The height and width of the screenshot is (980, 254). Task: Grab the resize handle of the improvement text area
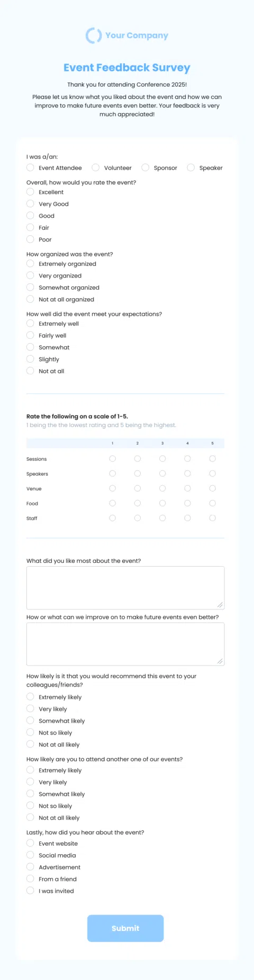click(x=220, y=661)
